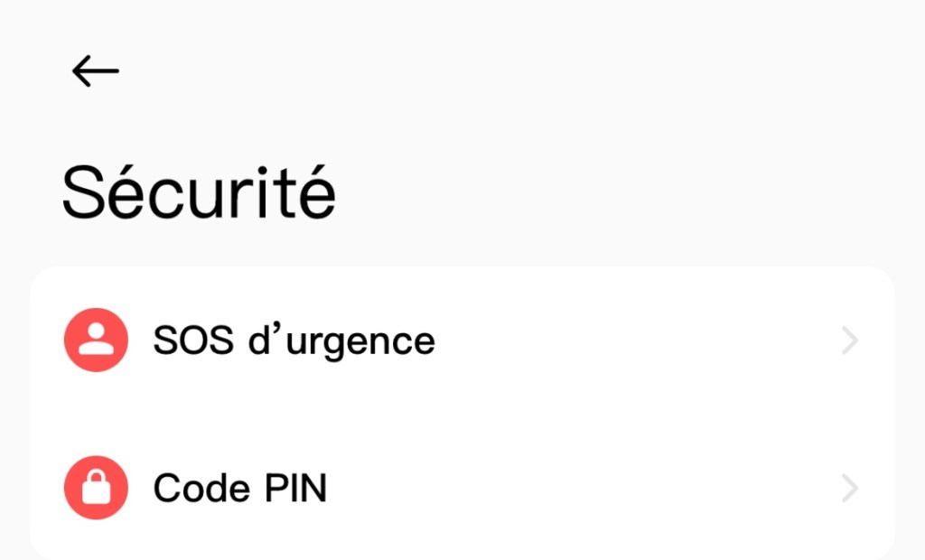Click the "SOS d'urgence" text label

[294, 341]
